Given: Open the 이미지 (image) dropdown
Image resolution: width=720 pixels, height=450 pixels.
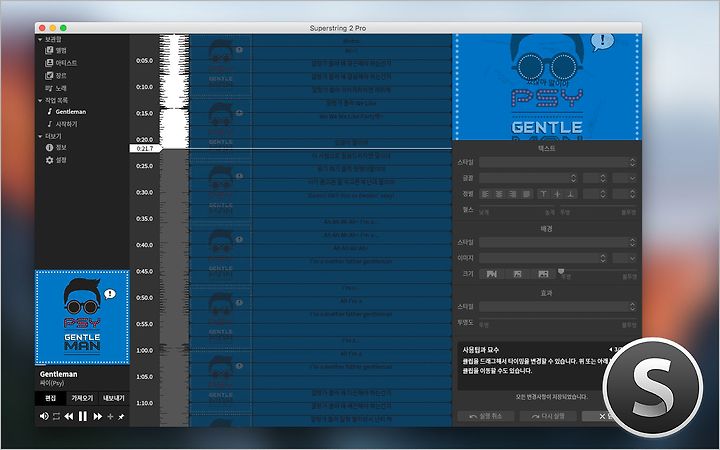Looking at the screenshot, I should click(543, 258).
